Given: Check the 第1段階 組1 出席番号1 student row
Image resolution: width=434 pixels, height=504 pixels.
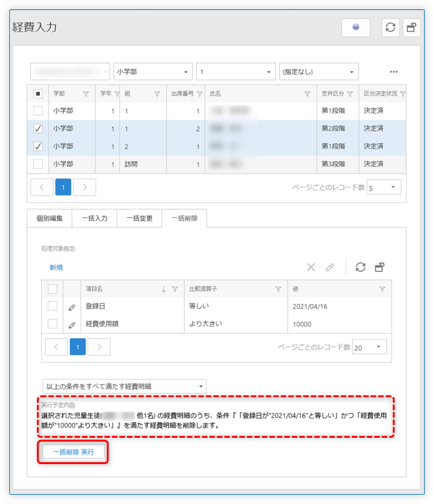Looking at the screenshot, I should pyautogui.click(x=38, y=111).
